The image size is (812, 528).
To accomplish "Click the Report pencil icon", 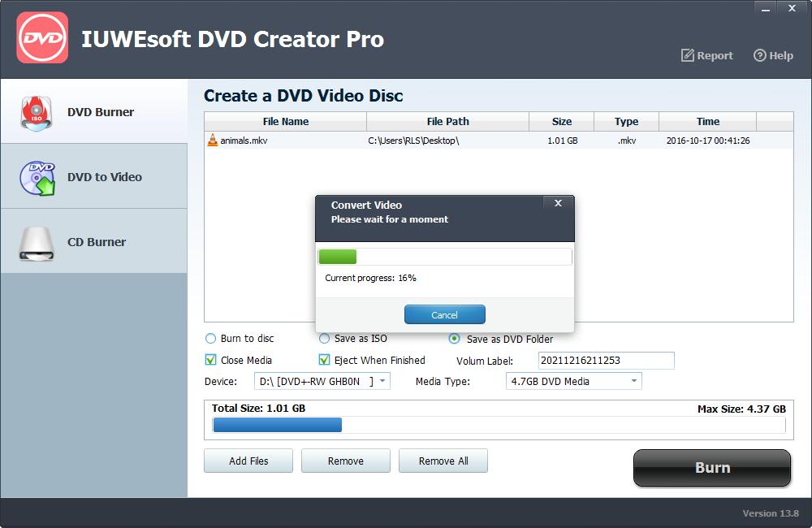I will click(687, 55).
